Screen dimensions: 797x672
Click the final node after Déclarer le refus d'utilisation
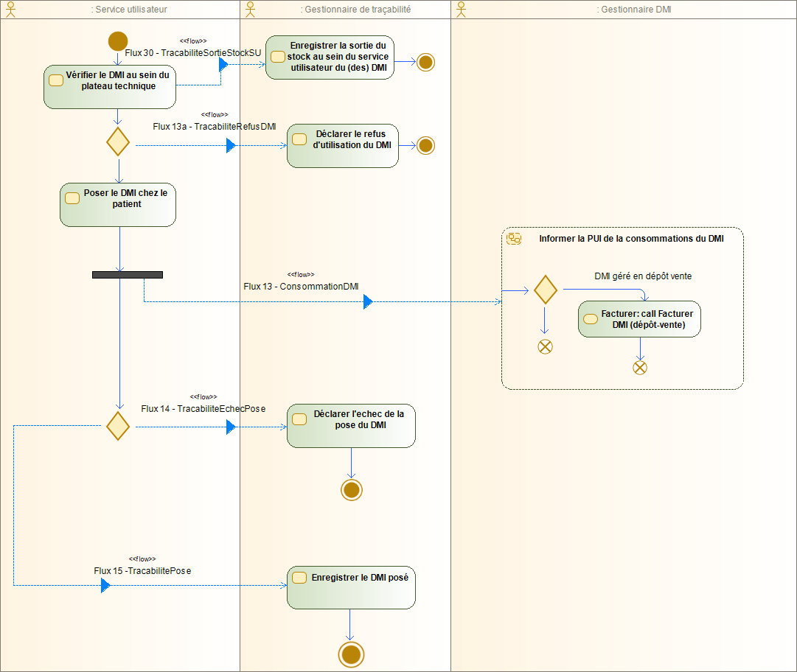click(425, 145)
